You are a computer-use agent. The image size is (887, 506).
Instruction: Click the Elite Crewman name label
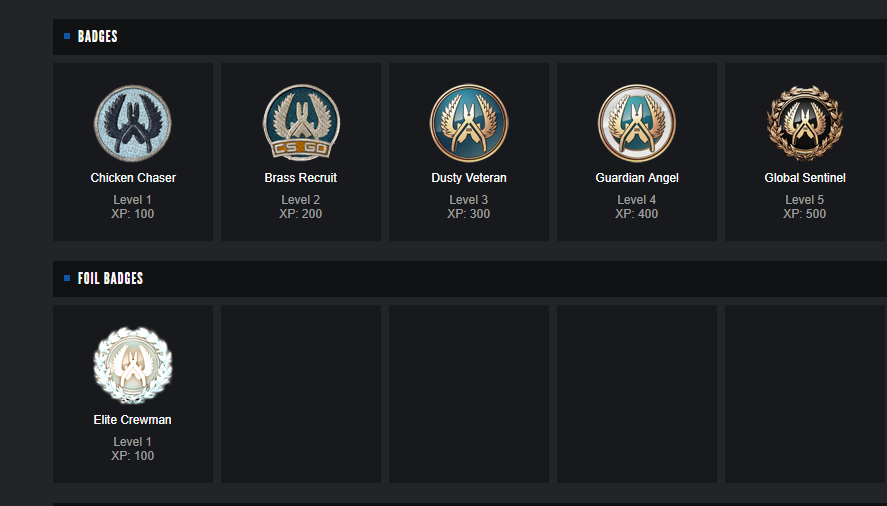pyautogui.click(x=133, y=420)
